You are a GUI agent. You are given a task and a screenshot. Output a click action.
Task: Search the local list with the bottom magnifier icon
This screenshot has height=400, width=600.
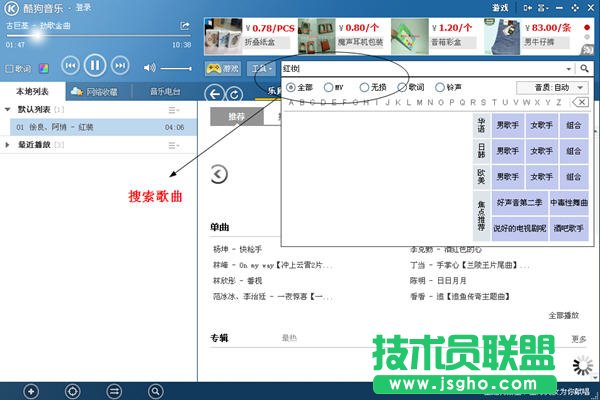tap(155, 392)
